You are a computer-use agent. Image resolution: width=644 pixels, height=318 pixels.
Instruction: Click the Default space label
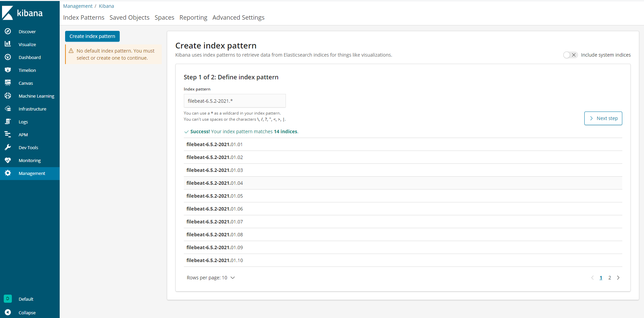(x=26, y=299)
